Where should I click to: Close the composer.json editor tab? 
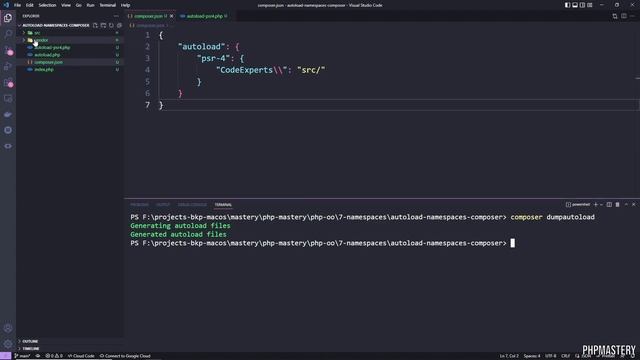coord(171,16)
